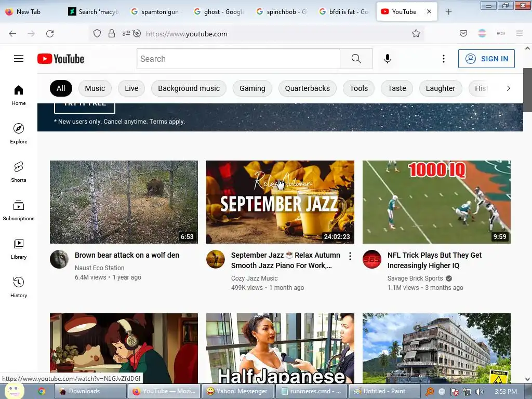Click the Firefox address bar URL
The height and width of the screenshot is (399, 532).
(x=187, y=34)
